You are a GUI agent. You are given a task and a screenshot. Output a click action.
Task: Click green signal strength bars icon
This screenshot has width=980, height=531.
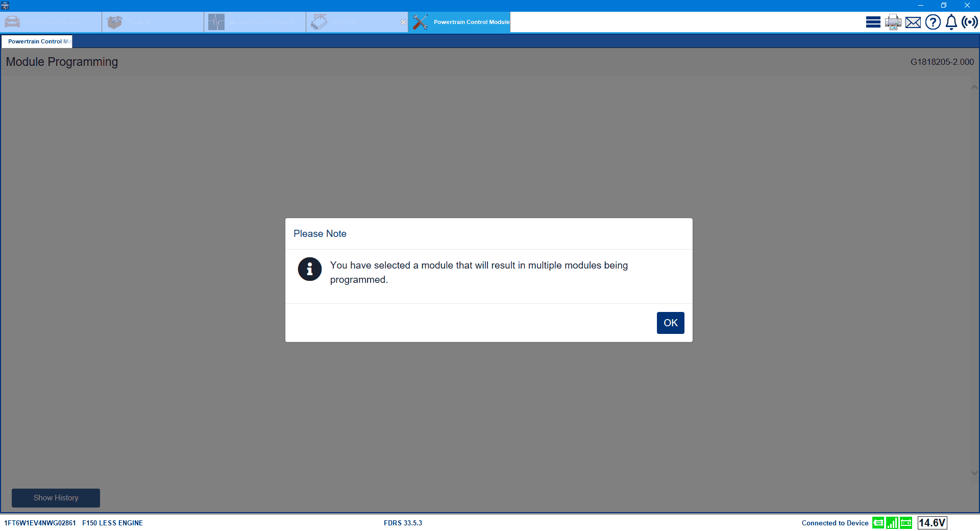(x=892, y=523)
